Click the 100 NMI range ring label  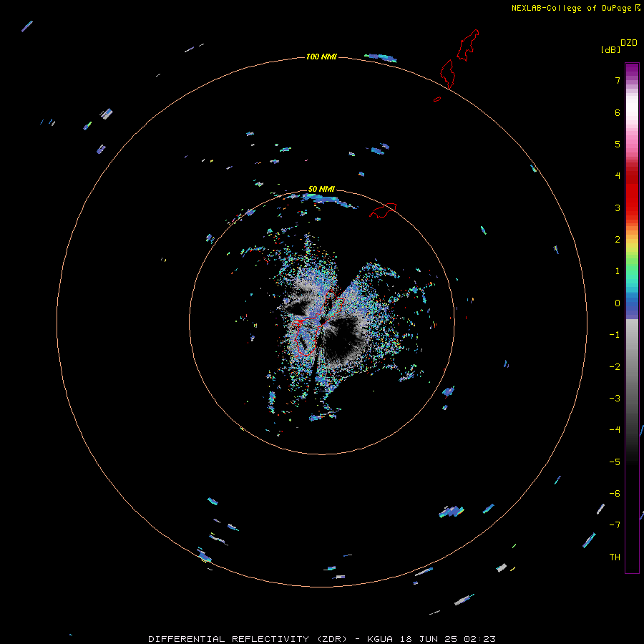tap(321, 57)
